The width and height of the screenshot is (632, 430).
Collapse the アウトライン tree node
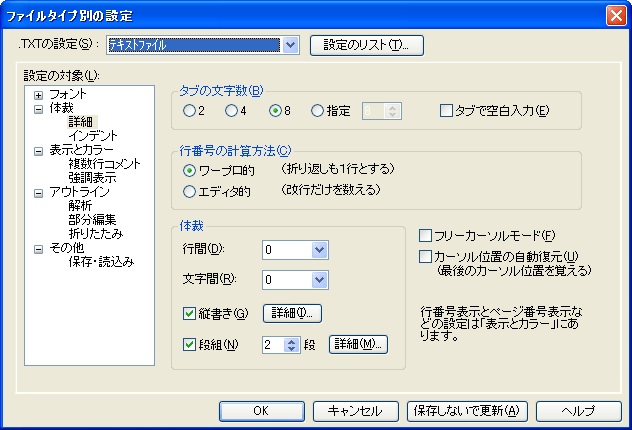38,192
